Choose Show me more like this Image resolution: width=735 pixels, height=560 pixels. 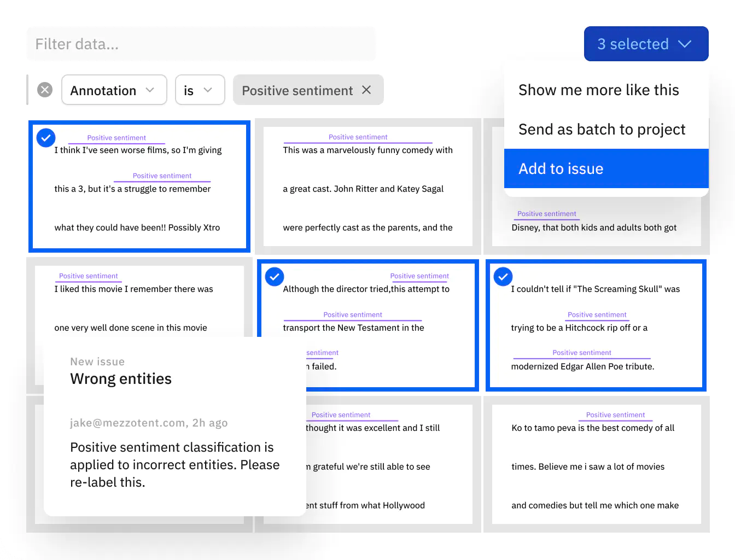coord(606,90)
